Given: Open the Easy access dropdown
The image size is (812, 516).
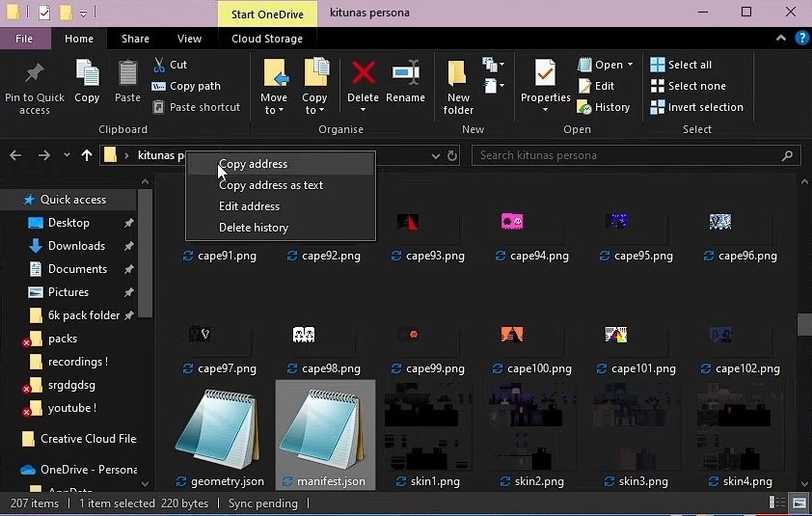Looking at the screenshot, I should coord(494,86).
